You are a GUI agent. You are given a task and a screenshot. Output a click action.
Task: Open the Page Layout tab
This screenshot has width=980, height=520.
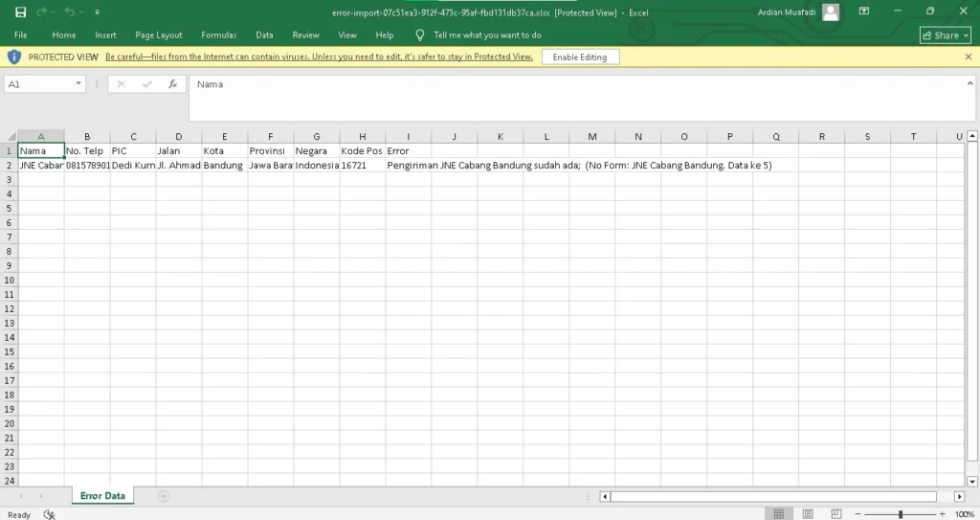[x=159, y=35]
